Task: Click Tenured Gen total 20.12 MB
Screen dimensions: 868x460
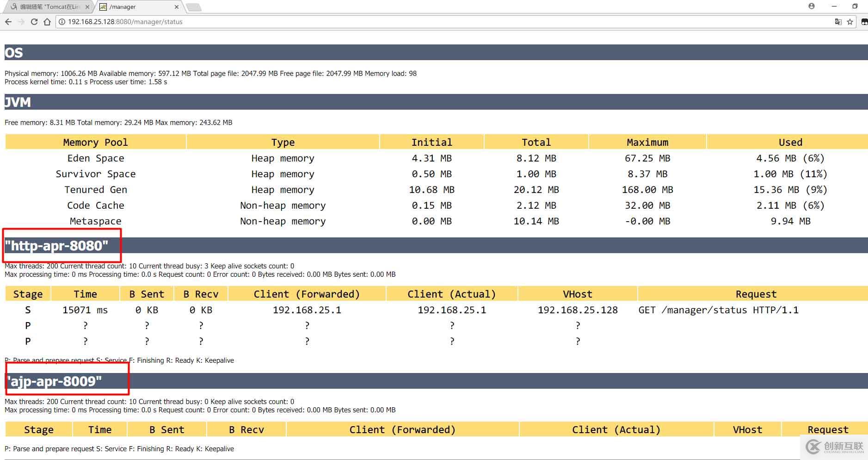Action: click(536, 190)
